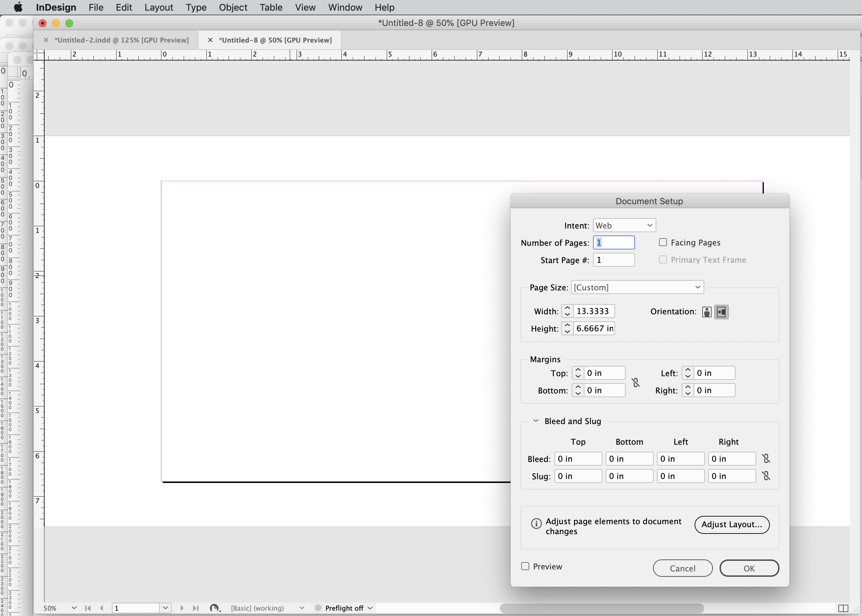
Task: Go to first page with navigation icon
Action: tap(88, 608)
